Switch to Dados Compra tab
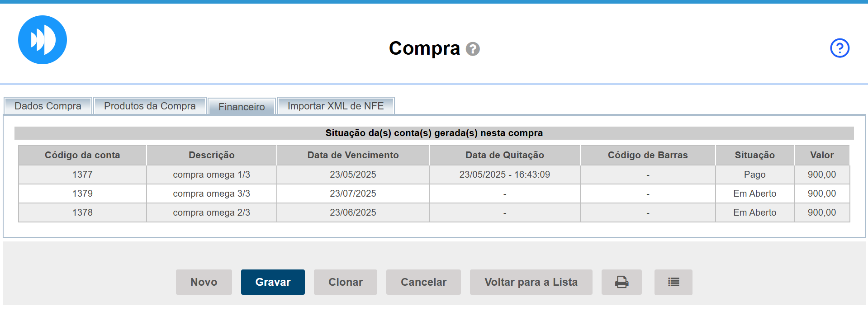 click(48, 106)
